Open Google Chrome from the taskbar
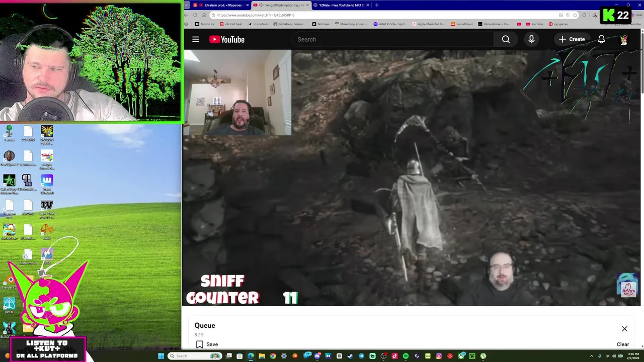The image size is (644, 362). click(x=273, y=356)
